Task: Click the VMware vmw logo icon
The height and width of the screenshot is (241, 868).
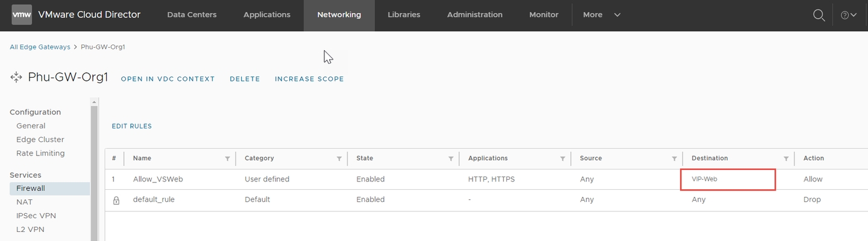Action: click(x=22, y=15)
